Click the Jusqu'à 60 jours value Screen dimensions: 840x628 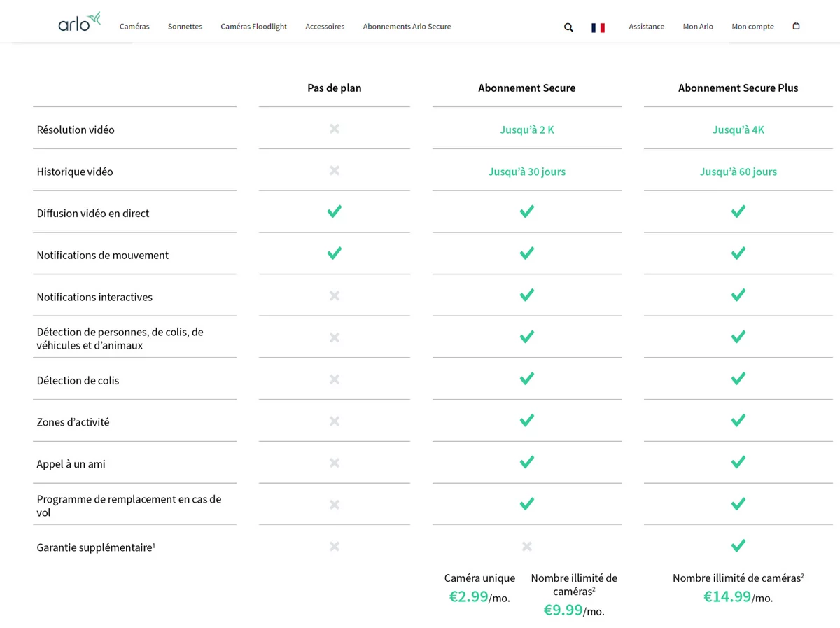click(x=738, y=172)
